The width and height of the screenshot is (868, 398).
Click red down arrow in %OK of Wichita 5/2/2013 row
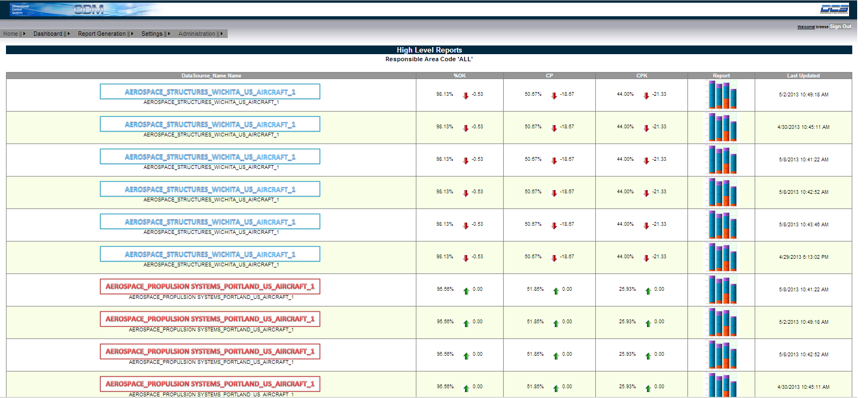(466, 96)
